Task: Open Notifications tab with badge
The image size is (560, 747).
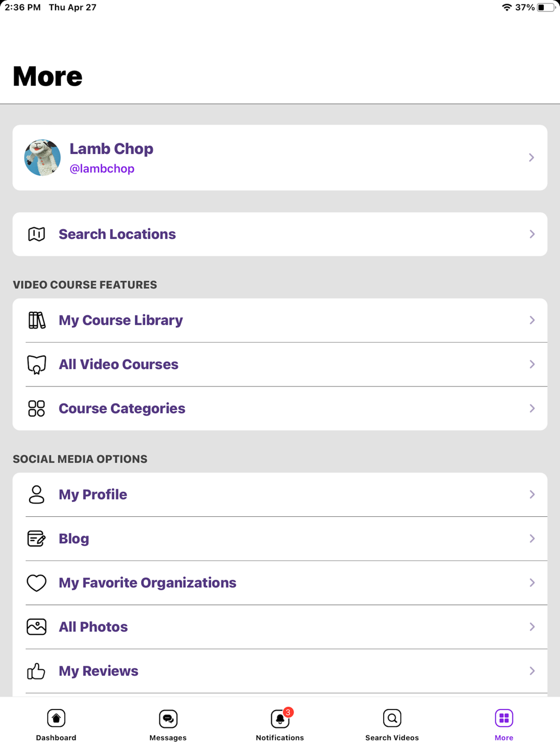Action: point(280,724)
